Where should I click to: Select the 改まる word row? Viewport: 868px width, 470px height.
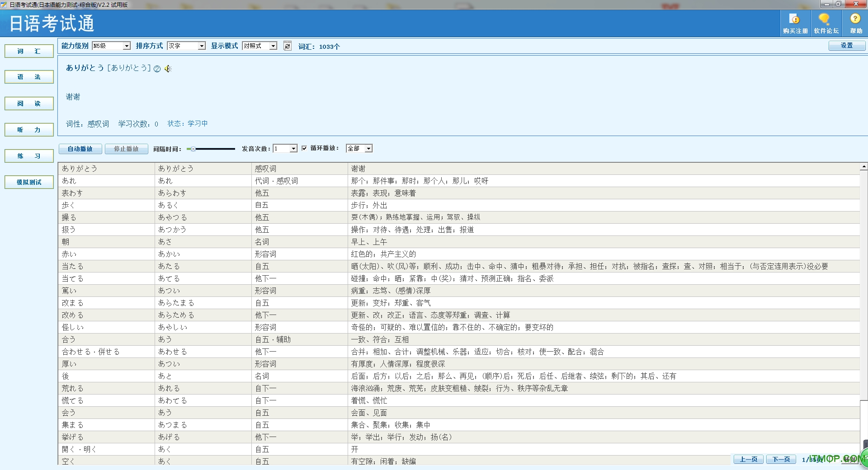click(x=459, y=303)
